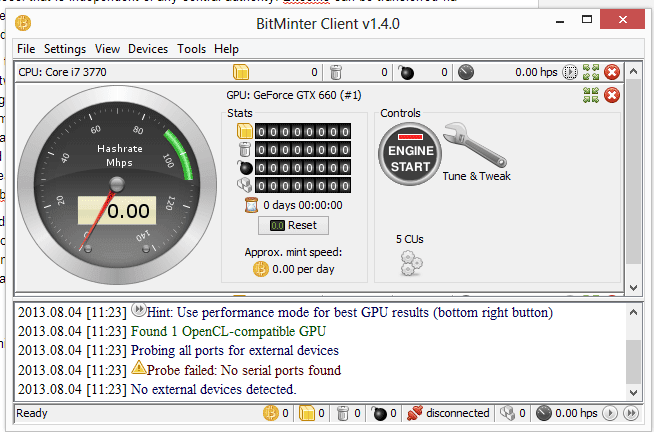Click the log panel scrollbar thumb
This screenshot has width=654, height=432.
(634, 362)
